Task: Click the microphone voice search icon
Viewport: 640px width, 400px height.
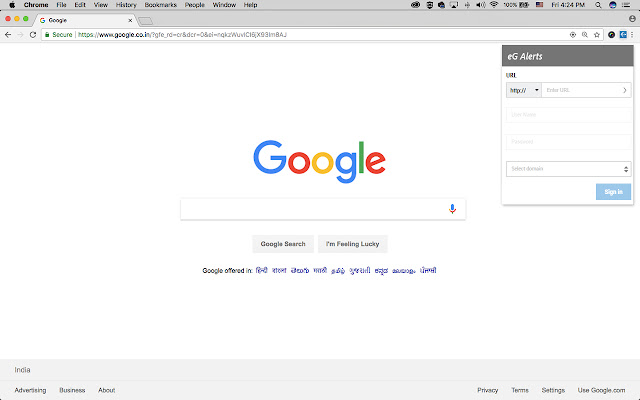Action: (452, 209)
